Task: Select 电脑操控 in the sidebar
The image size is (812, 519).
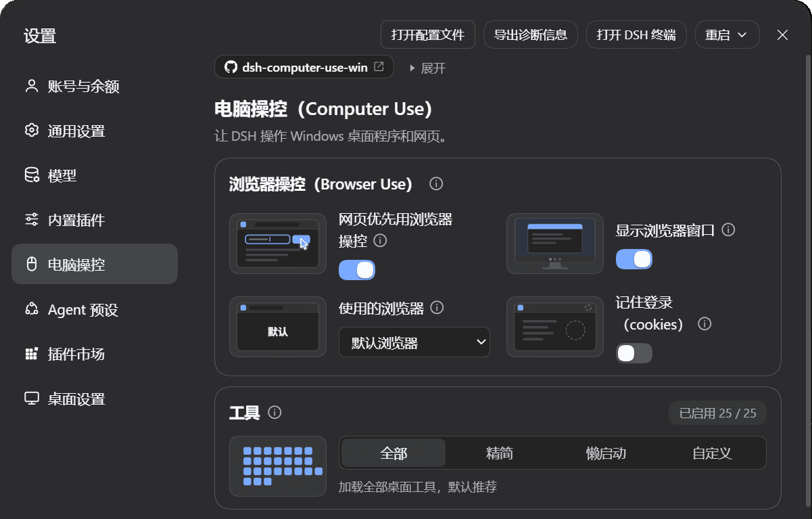Action: pos(95,264)
